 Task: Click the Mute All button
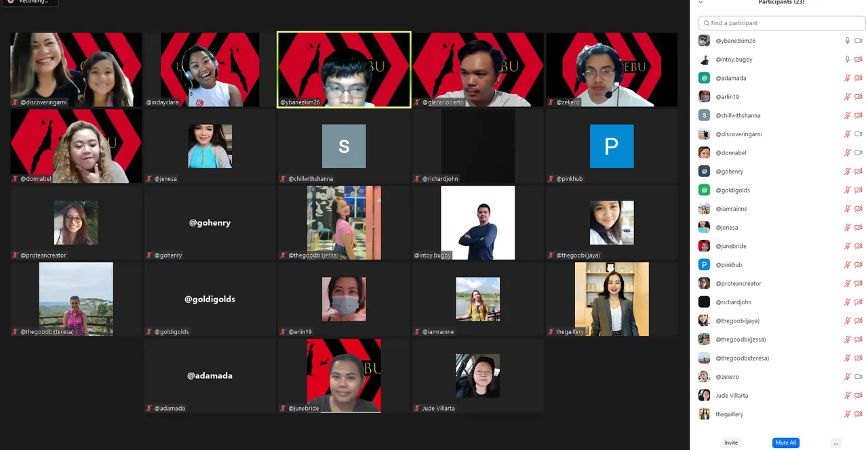coord(785,443)
